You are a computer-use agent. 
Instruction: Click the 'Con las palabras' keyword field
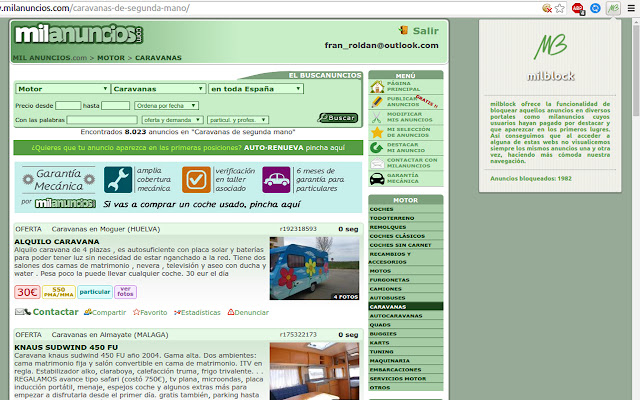tap(102, 120)
